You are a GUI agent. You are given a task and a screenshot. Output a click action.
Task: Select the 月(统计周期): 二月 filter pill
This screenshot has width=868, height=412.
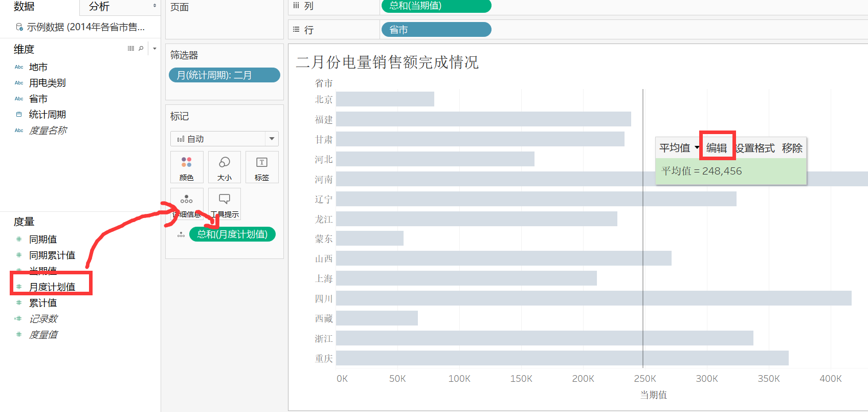pyautogui.click(x=225, y=75)
